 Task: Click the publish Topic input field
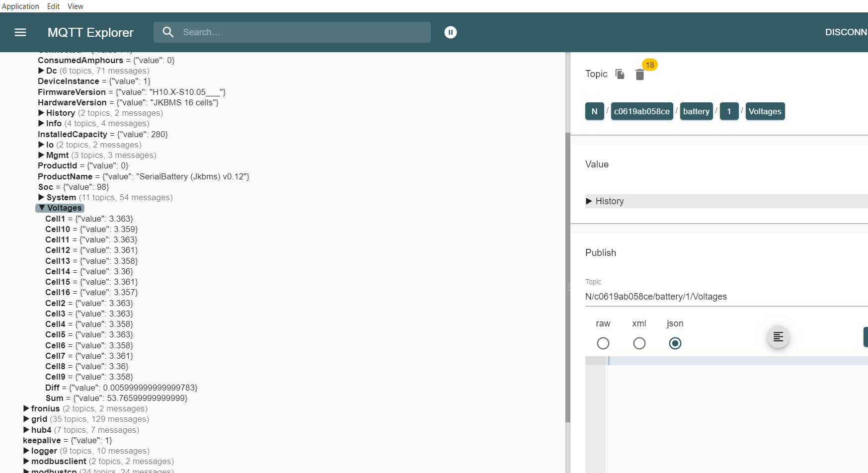coord(726,297)
